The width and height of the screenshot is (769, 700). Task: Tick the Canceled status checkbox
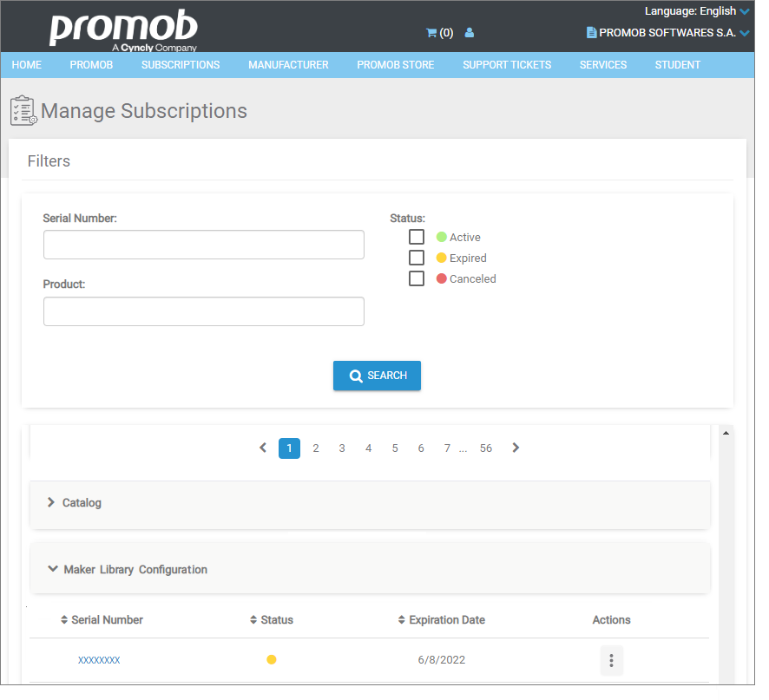point(417,278)
